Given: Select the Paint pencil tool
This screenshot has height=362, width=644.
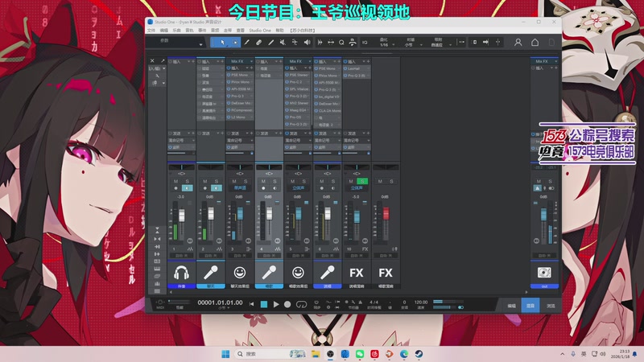Looking at the screenshot, I should (x=247, y=43).
